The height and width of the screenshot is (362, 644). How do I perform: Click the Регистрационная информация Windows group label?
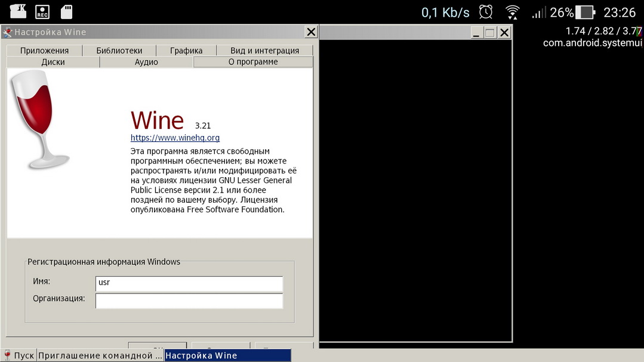pos(104,262)
